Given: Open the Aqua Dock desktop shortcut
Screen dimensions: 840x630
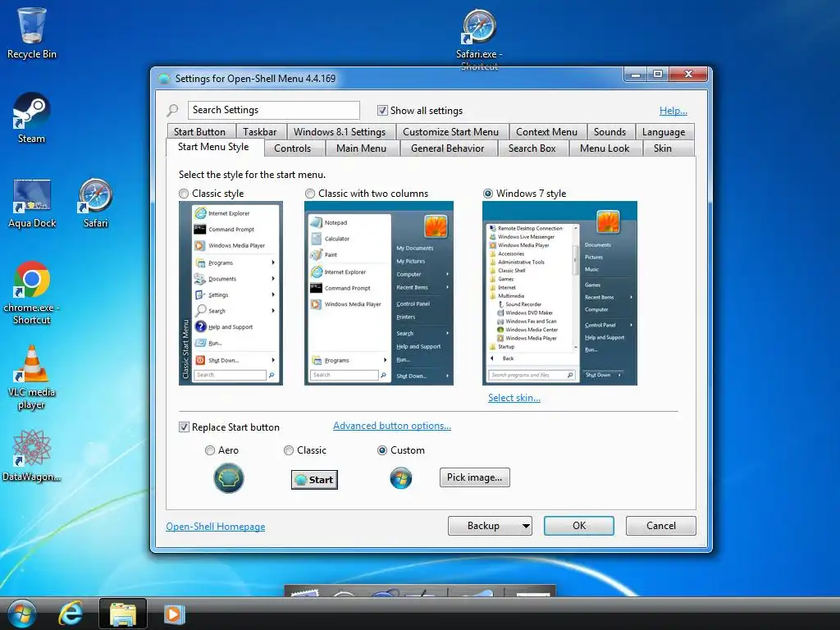Looking at the screenshot, I should point(32,203).
